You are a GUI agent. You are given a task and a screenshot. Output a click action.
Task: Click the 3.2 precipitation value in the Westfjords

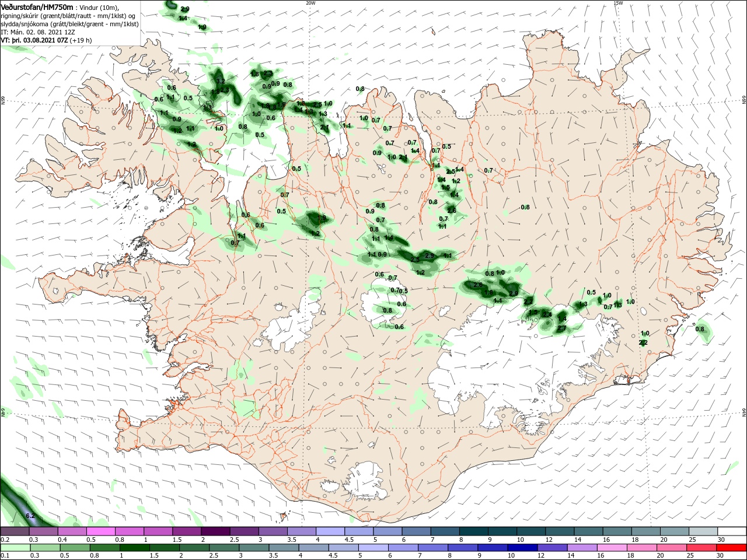click(220, 81)
